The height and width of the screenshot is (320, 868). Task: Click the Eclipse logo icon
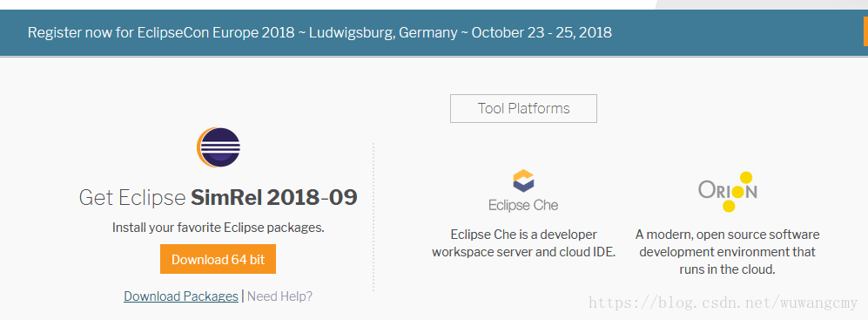[219, 148]
